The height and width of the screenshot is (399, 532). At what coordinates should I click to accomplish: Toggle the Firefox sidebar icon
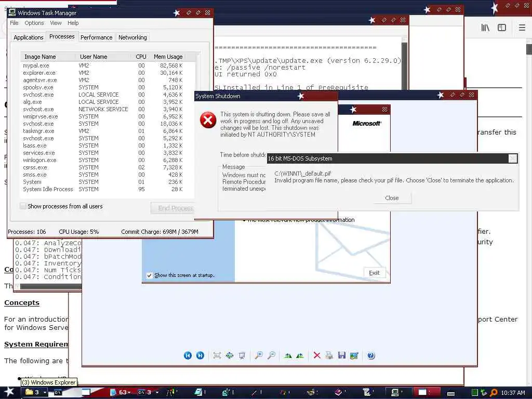pyautogui.click(x=502, y=28)
